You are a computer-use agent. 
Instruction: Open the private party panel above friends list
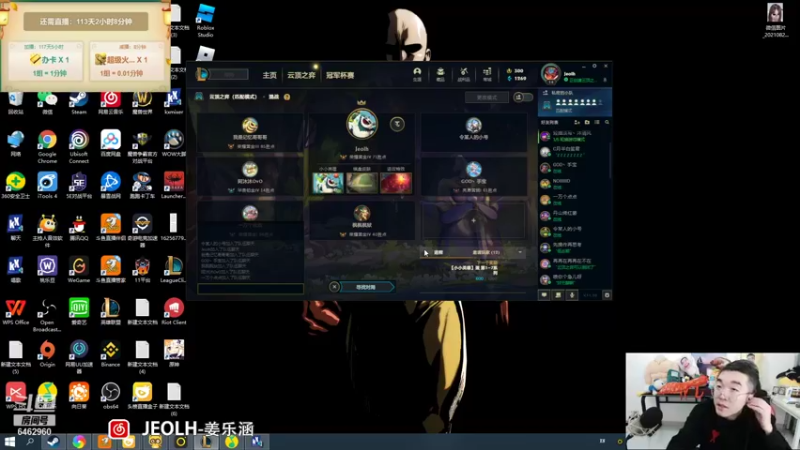574,102
